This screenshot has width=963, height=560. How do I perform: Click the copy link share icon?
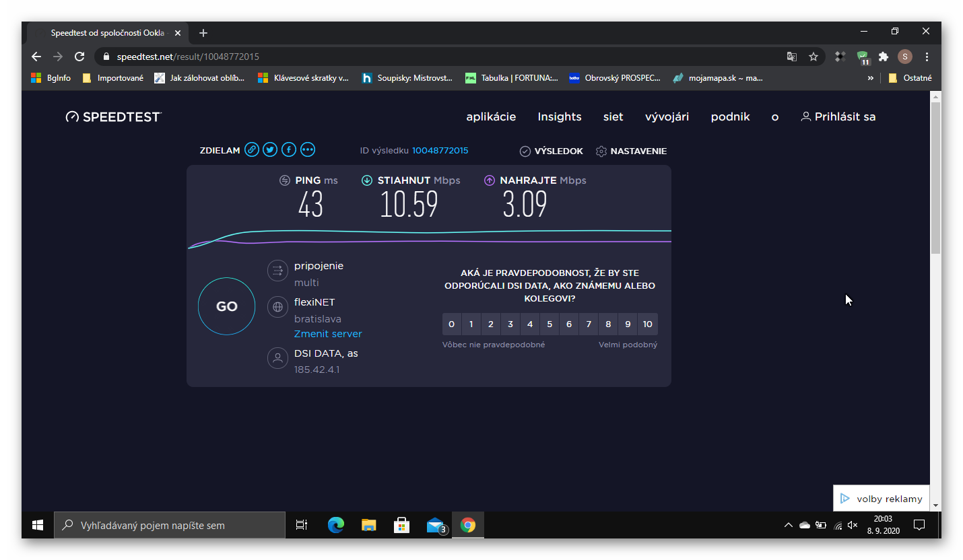tap(251, 149)
